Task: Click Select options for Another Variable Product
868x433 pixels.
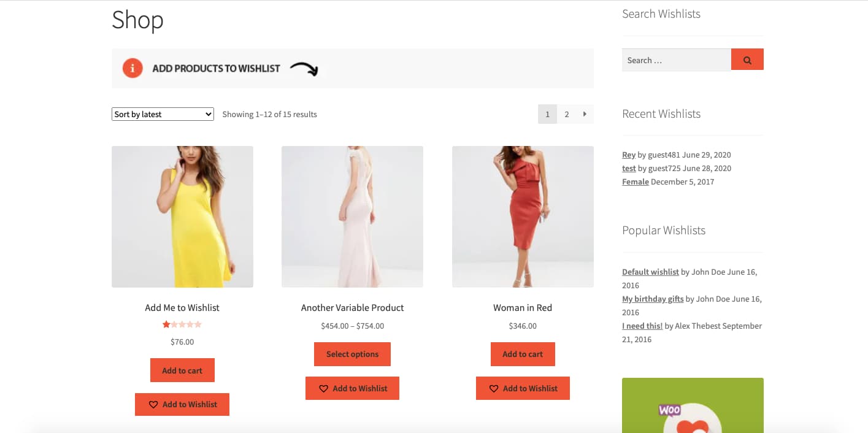Action: [352, 354]
